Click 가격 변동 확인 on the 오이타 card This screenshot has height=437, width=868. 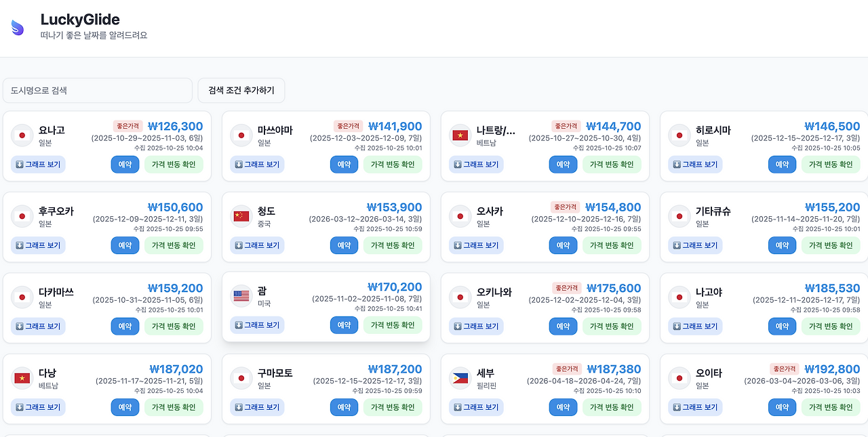coord(831,407)
